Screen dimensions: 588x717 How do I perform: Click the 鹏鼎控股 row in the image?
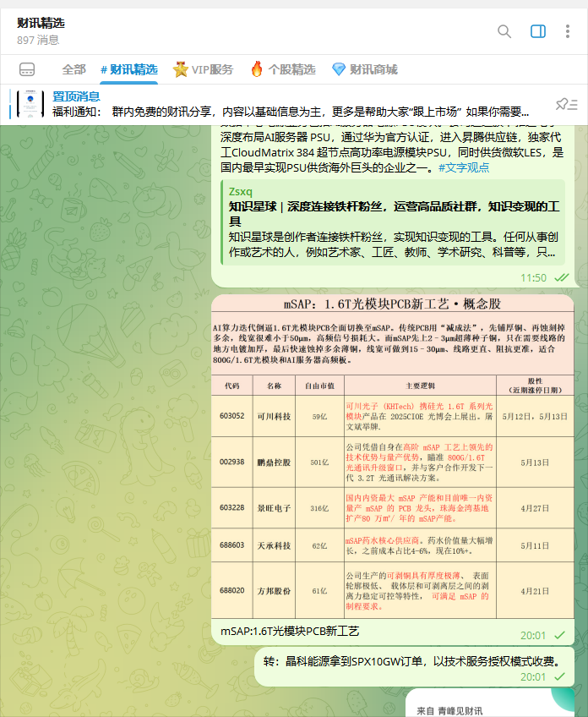click(393, 462)
